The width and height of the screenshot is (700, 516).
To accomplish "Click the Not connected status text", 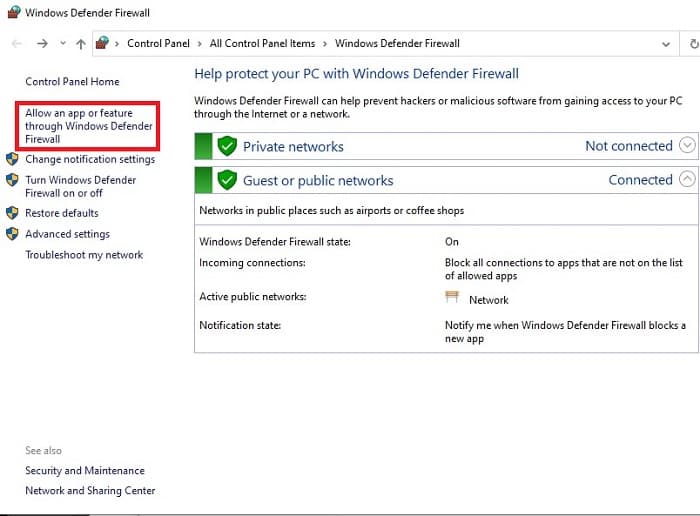I will pyautogui.click(x=629, y=146).
